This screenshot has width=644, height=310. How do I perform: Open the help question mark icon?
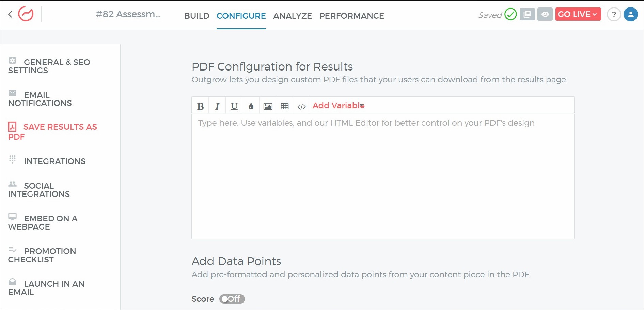614,15
